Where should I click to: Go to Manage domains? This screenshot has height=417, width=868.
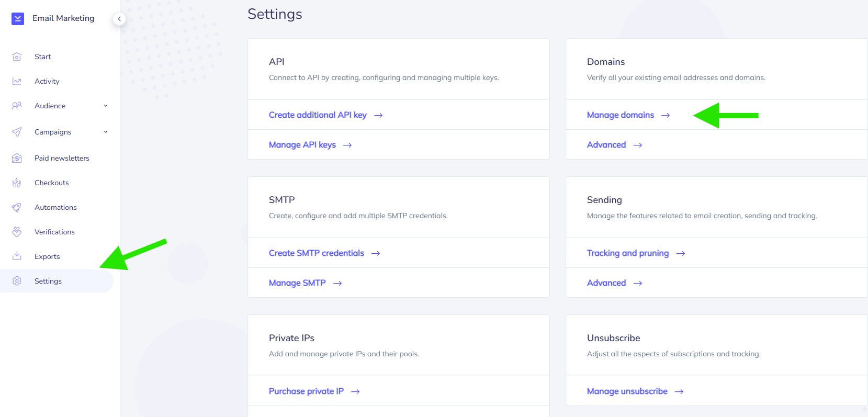coord(621,115)
